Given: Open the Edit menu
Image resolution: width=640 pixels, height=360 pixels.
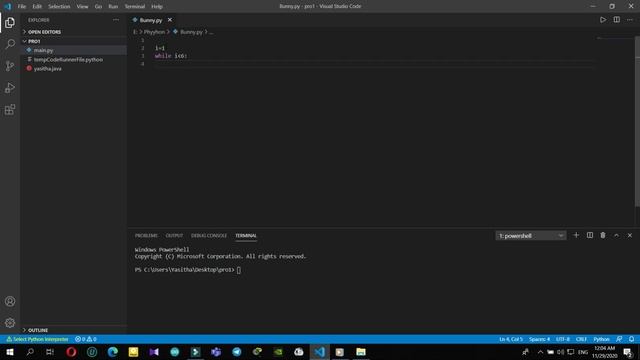Looking at the screenshot, I should click(37, 7).
